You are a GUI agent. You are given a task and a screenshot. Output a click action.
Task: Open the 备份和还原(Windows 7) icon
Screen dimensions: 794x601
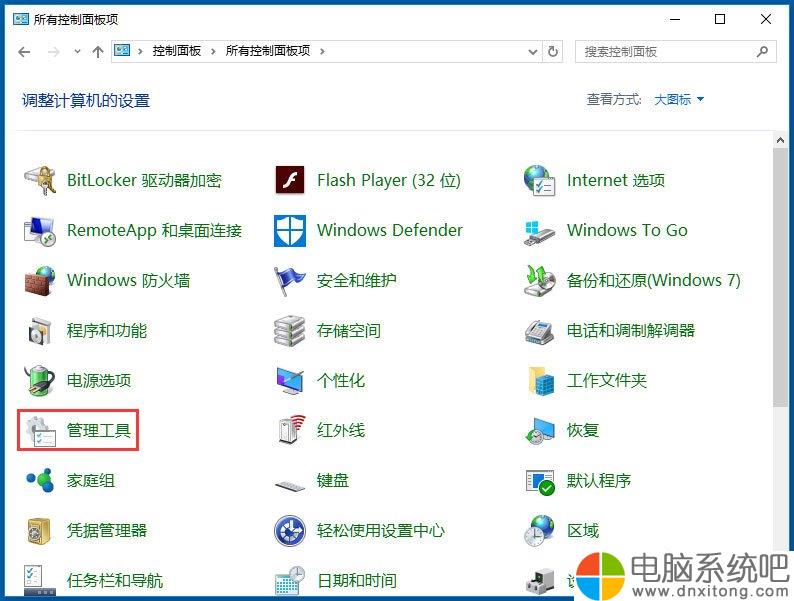point(539,281)
